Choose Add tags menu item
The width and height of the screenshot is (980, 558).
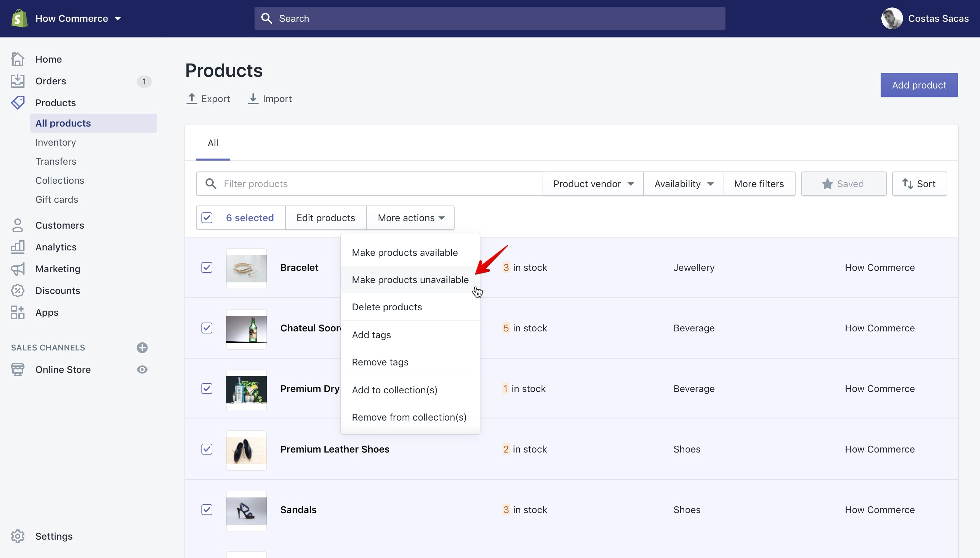pos(410,335)
